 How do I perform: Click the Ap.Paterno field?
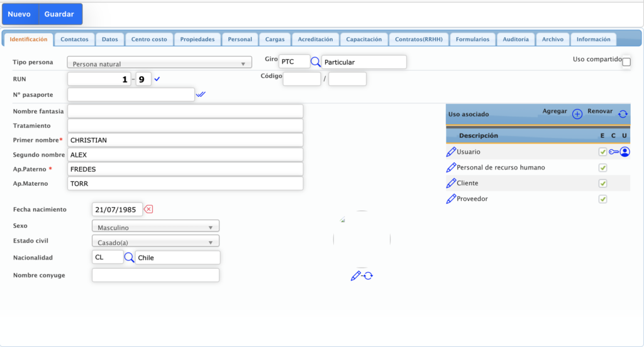186,169
